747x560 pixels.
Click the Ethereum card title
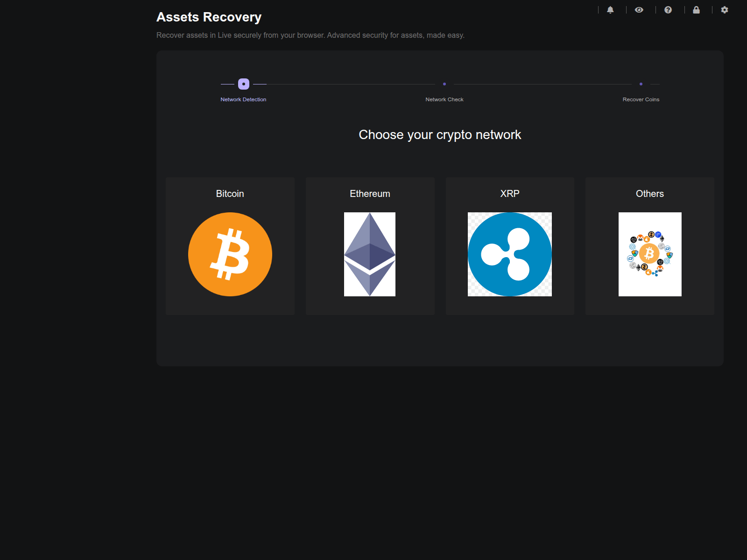tap(370, 194)
